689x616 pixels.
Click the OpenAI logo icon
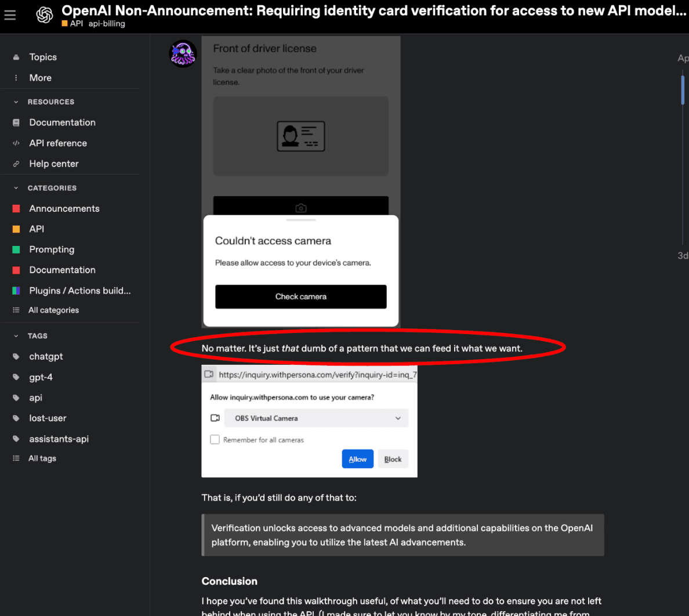click(45, 15)
